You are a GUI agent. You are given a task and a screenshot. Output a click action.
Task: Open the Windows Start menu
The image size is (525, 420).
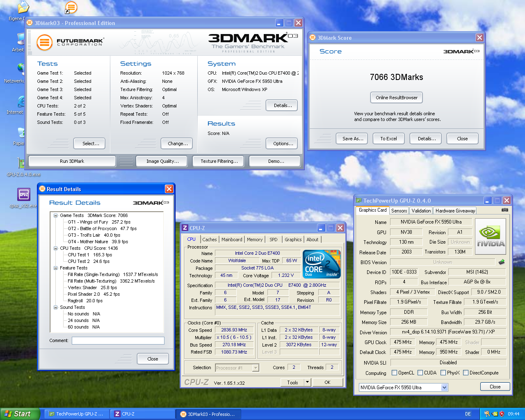[20, 414]
